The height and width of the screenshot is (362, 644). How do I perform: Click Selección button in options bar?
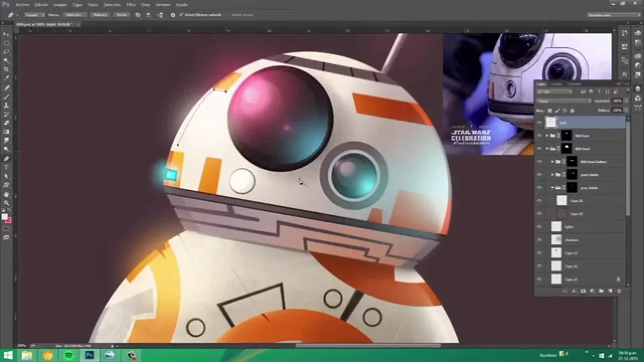[x=75, y=15]
